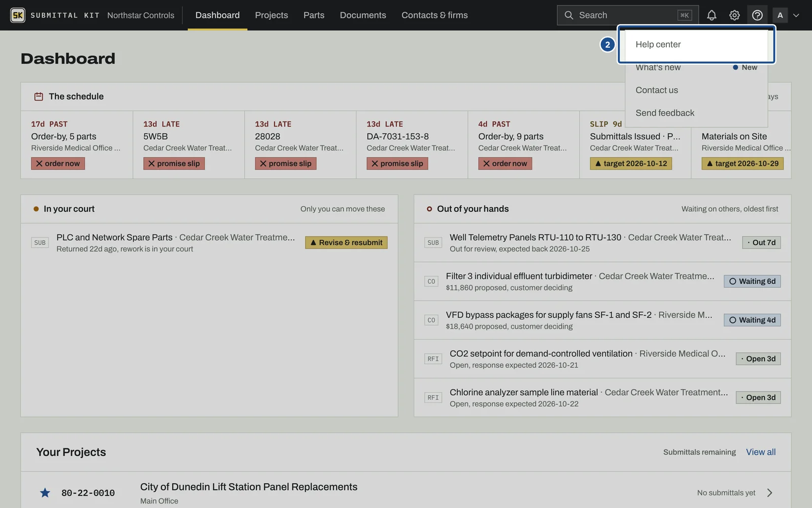Viewport: 812px width, 508px height.
Task: Click promise slip on 5W5B card
Action: (x=174, y=164)
